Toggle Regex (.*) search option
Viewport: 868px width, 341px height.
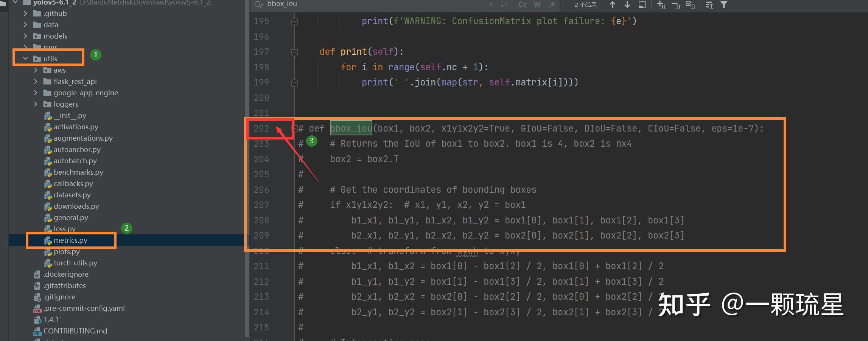552,5
